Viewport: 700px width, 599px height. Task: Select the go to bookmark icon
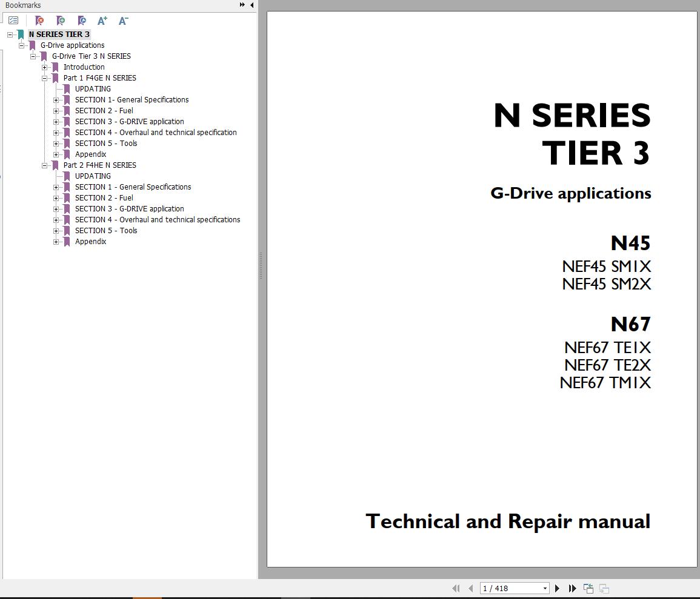(81, 21)
